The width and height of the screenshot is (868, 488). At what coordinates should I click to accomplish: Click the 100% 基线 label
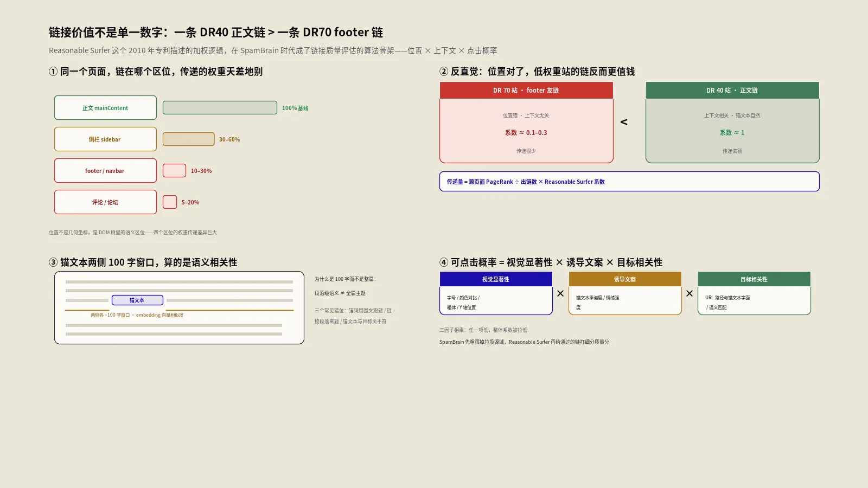295,108
